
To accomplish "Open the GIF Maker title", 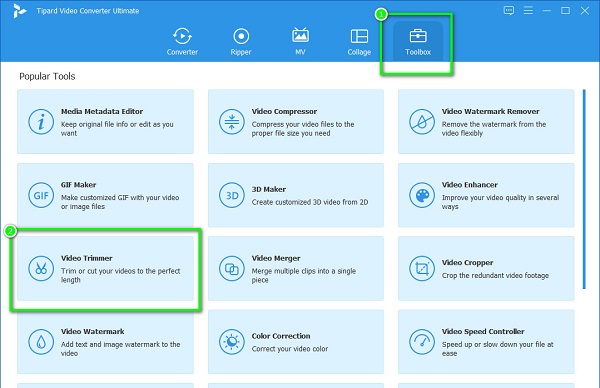I will click(x=78, y=185).
